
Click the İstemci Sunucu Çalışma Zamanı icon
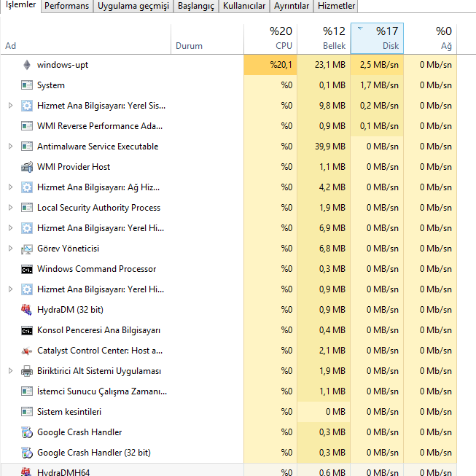point(27,391)
